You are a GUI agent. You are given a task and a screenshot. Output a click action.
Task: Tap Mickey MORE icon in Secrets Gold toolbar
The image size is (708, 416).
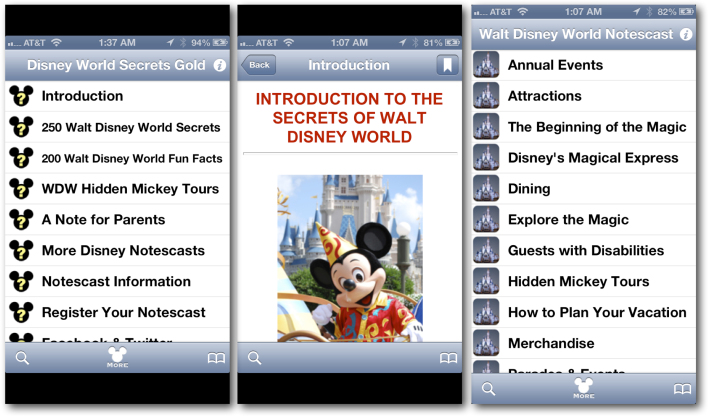click(x=117, y=357)
